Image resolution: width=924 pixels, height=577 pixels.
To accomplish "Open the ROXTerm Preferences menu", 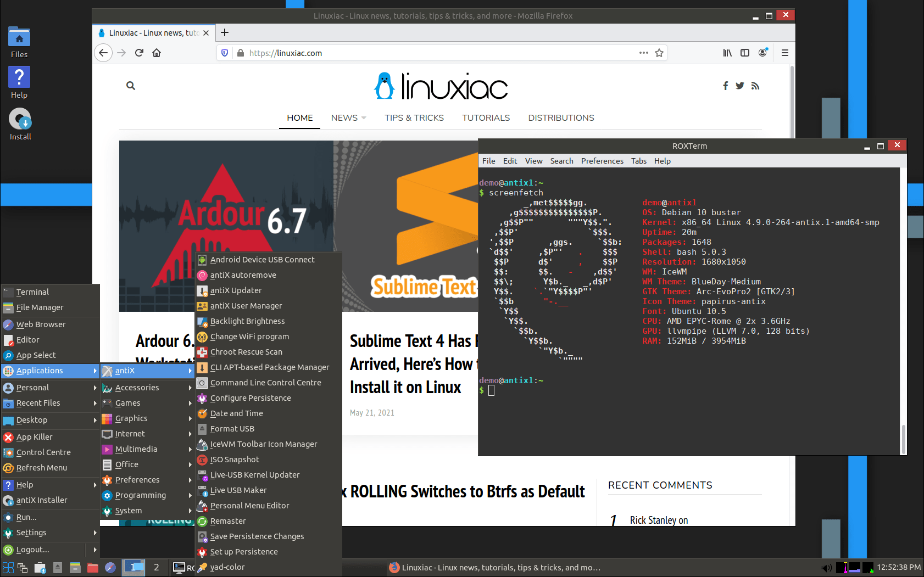I will point(602,161).
